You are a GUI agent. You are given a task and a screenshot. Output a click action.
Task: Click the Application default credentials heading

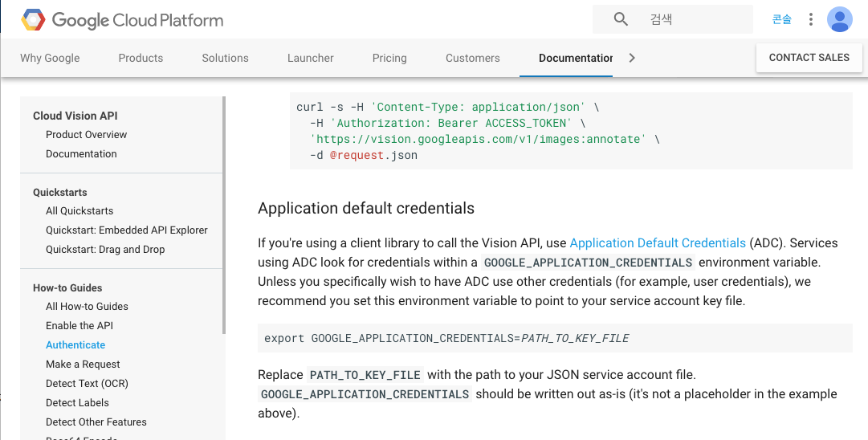click(x=366, y=208)
